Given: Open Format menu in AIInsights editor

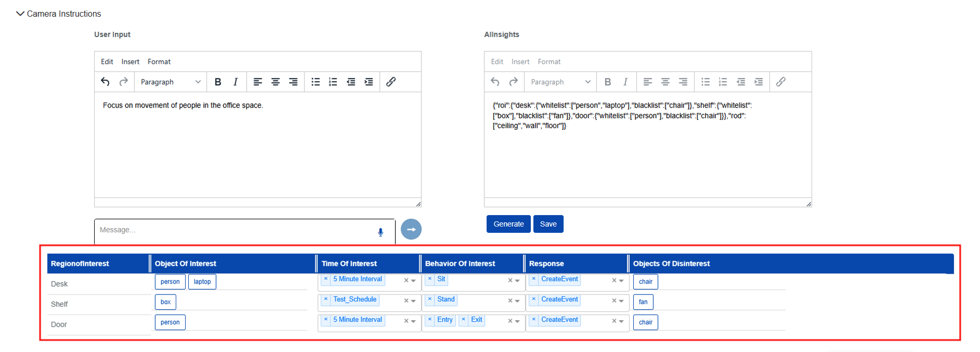Looking at the screenshot, I should pyautogui.click(x=549, y=62).
